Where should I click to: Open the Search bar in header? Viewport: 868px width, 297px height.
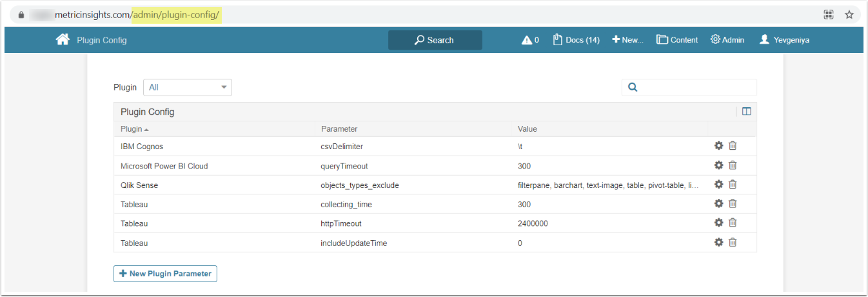pos(435,40)
